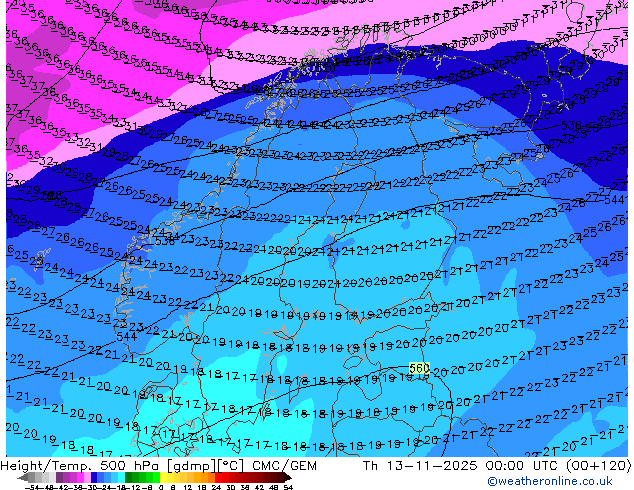This screenshot has height=490, width=634.
Task: Select the bright green swatch in the legend
Action: 156,477
